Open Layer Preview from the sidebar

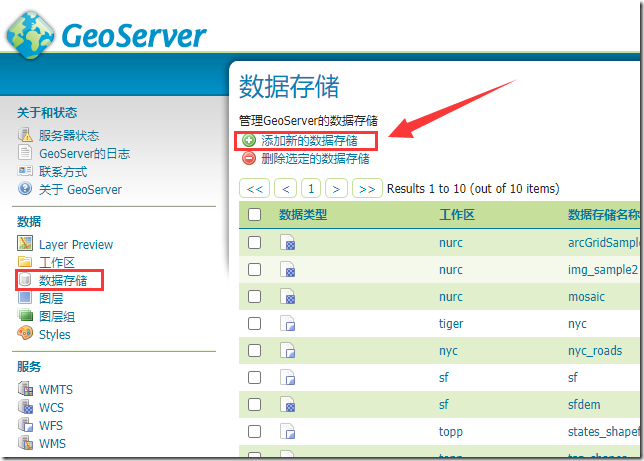(x=76, y=244)
